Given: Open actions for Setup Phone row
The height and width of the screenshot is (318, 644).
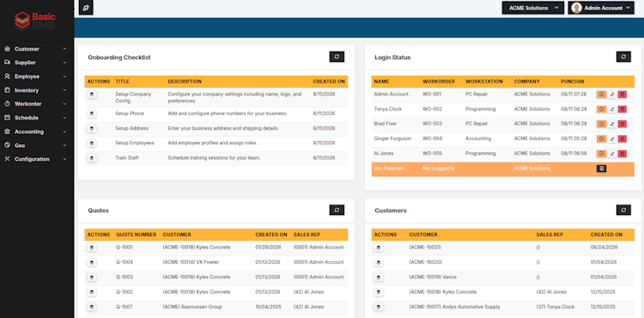Looking at the screenshot, I should tap(92, 113).
